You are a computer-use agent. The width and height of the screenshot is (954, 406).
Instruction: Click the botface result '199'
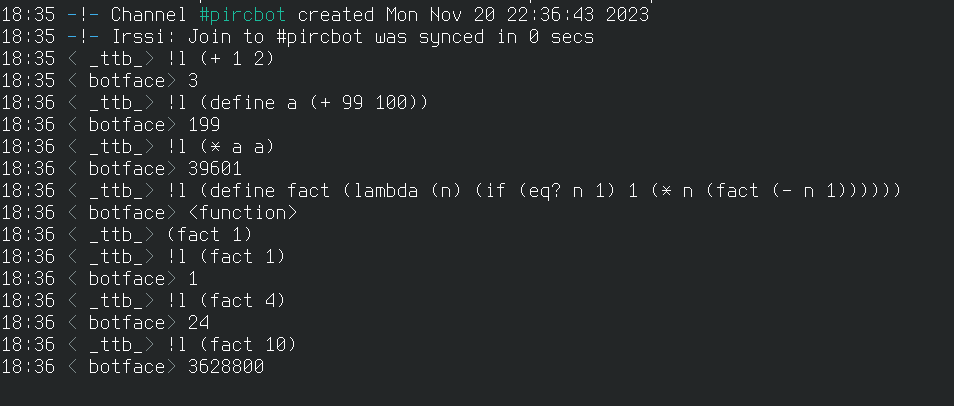pyautogui.click(x=204, y=125)
